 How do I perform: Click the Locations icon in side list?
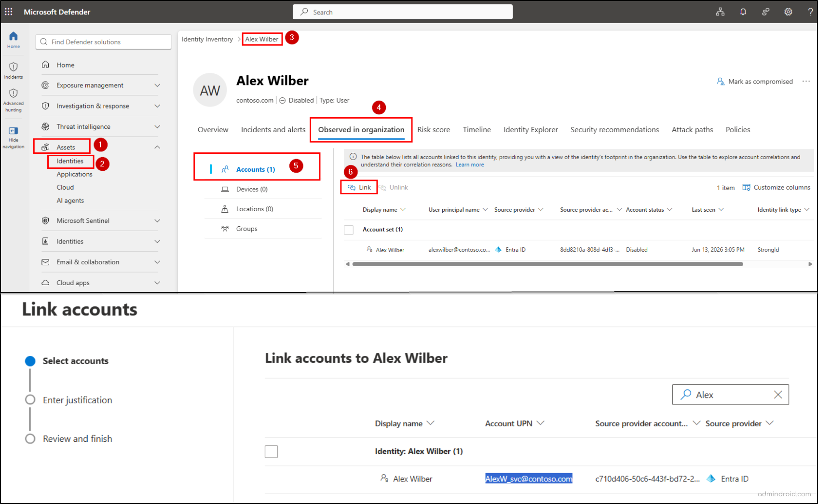[x=225, y=209]
